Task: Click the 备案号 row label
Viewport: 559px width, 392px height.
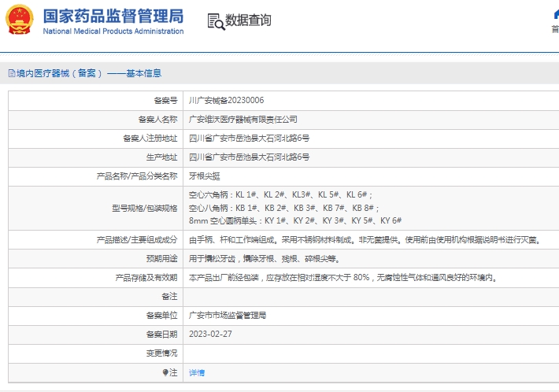Action: (x=165, y=101)
